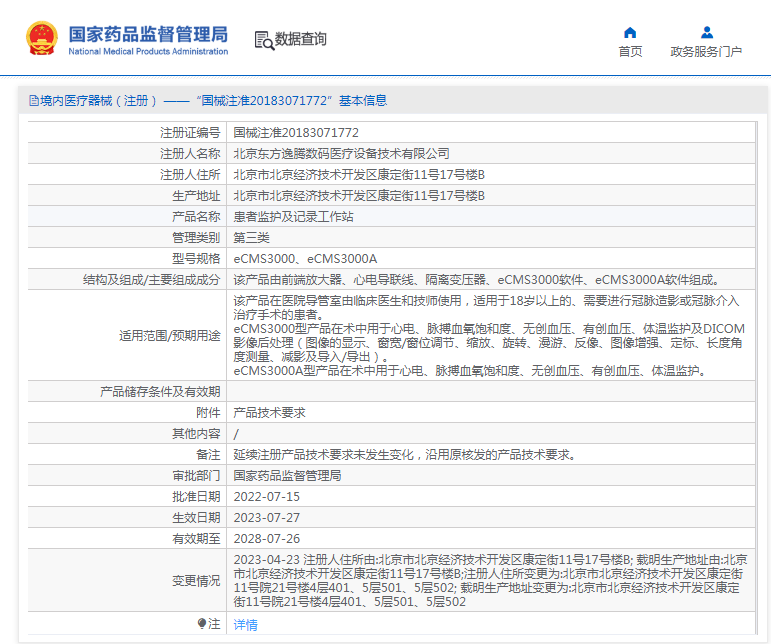
Task: Click the 适用范围/预期用途 label
Action: [x=170, y=336]
